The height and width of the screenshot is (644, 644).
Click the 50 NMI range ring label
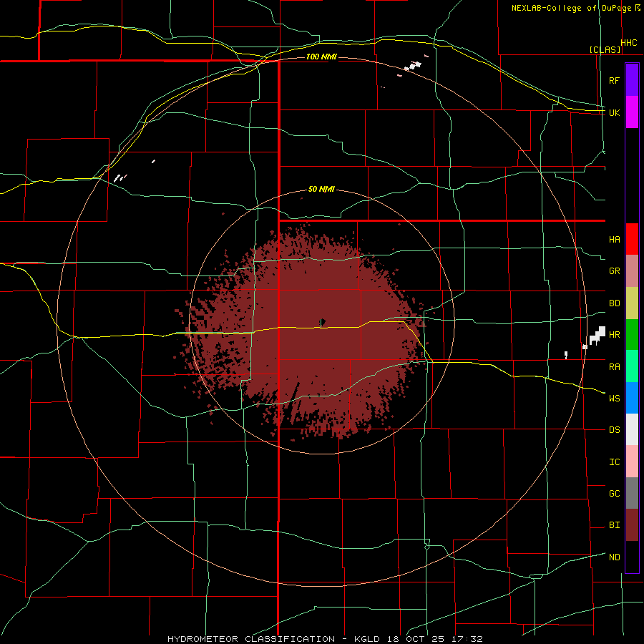[321, 189]
